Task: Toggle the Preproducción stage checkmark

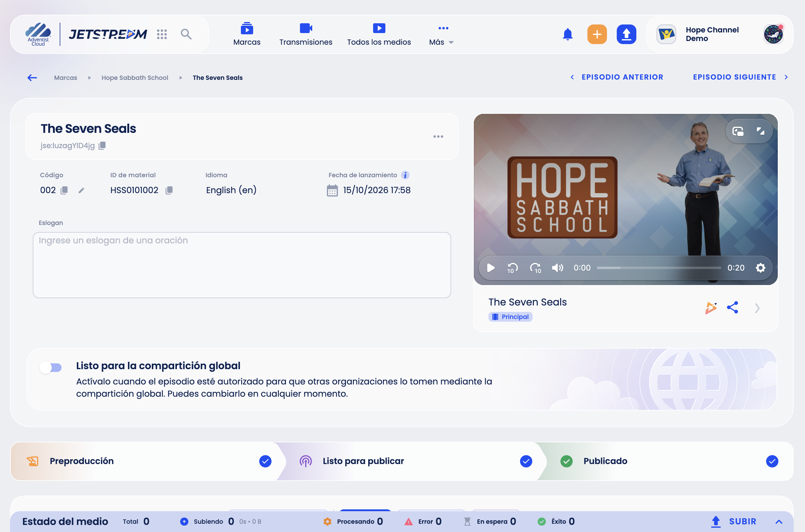Action: [x=265, y=461]
